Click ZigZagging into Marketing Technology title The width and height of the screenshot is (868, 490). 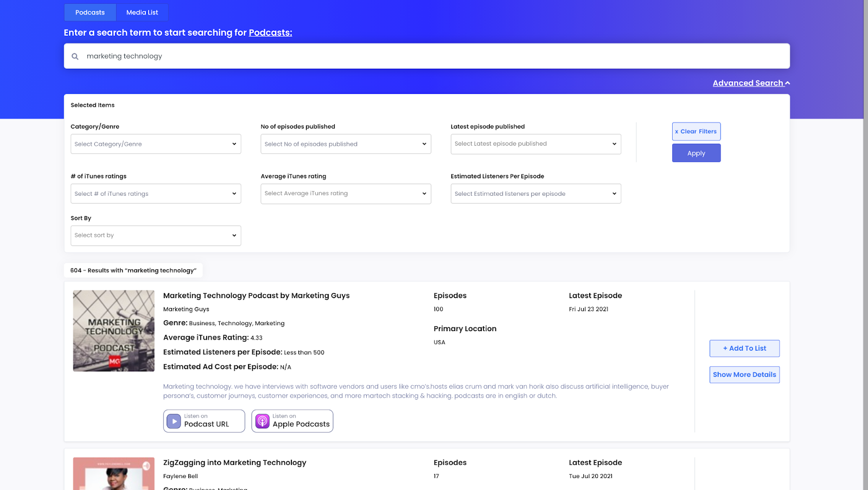tap(235, 462)
